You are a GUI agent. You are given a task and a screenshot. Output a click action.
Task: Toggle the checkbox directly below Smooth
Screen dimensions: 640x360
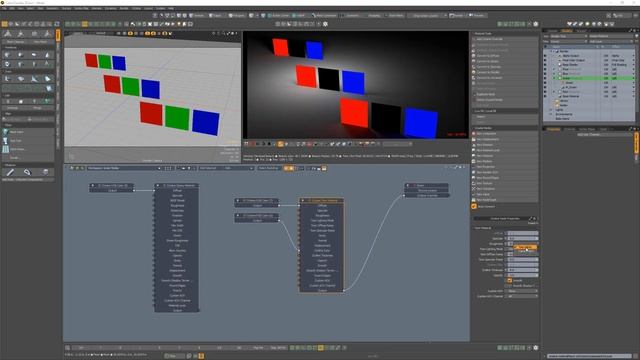coord(509,286)
